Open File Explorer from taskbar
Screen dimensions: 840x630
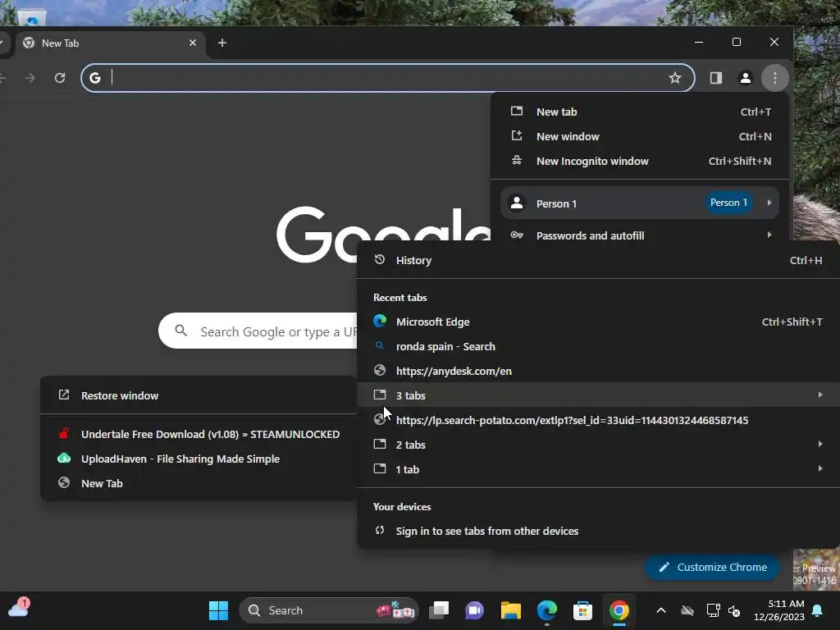pyautogui.click(x=510, y=610)
